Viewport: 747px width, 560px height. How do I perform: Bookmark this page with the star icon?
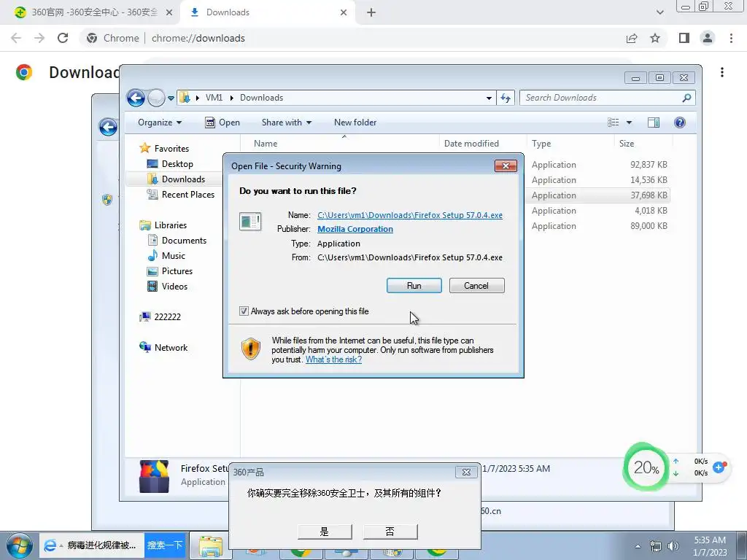(655, 38)
